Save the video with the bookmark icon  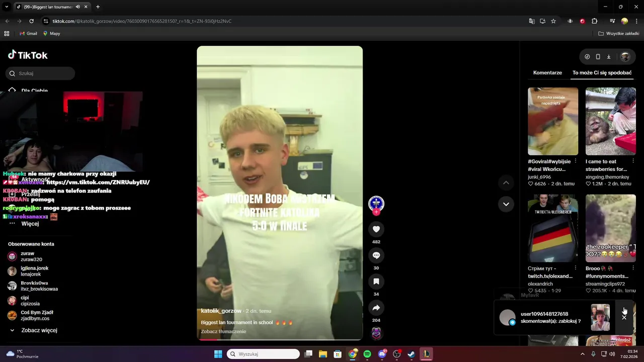click(376, 282)
